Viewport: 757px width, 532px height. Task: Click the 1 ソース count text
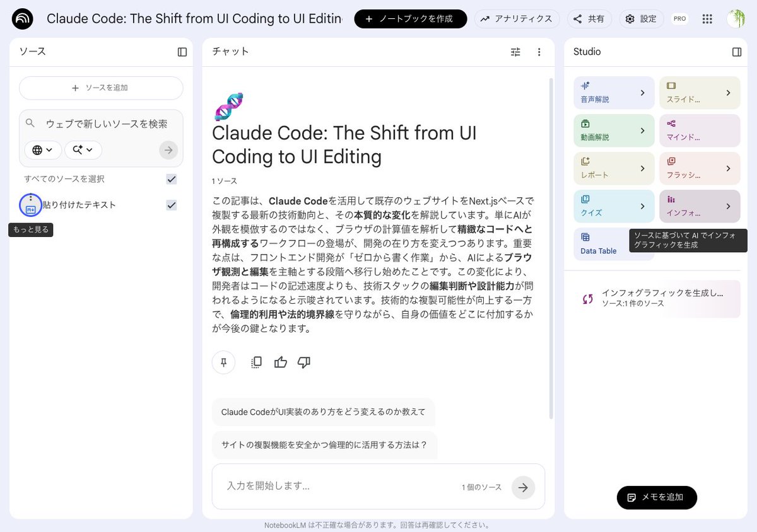(x=225, y=181)
